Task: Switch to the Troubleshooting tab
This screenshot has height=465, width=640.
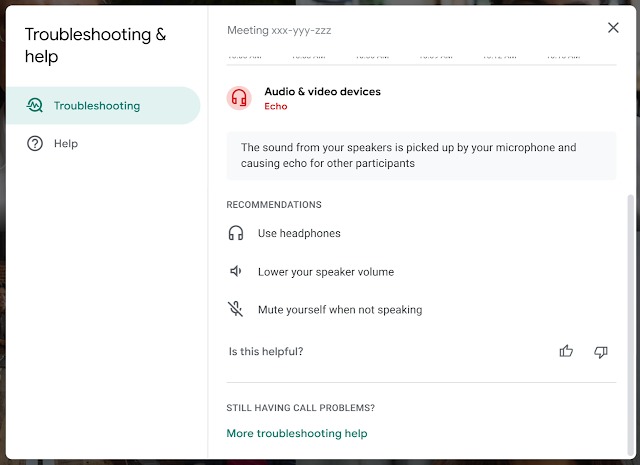Action: click(x=97, y=106)
